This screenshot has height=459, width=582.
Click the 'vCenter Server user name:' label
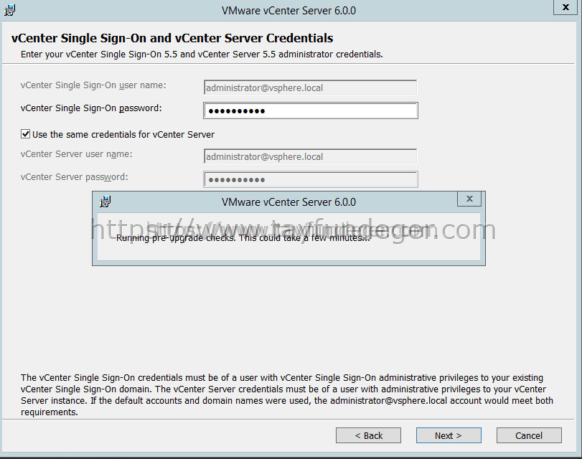[x=76, y=154]
